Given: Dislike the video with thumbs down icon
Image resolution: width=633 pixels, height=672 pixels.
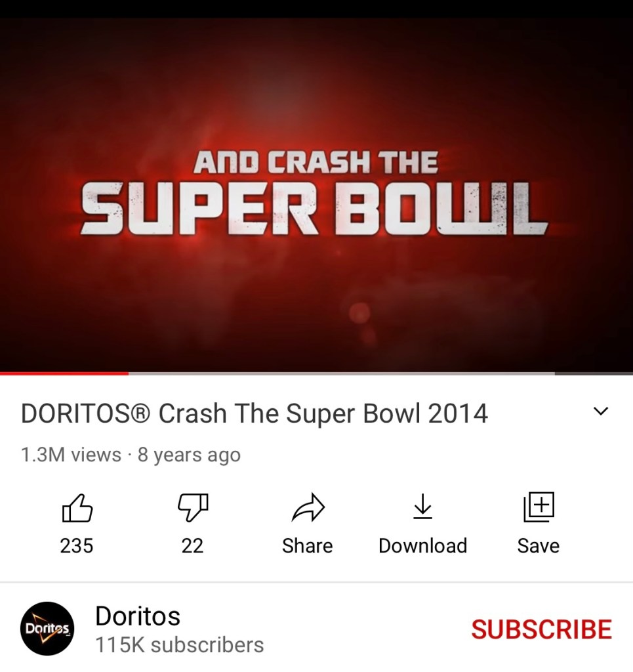Looking at the screenshot, I should click(193, 508).
